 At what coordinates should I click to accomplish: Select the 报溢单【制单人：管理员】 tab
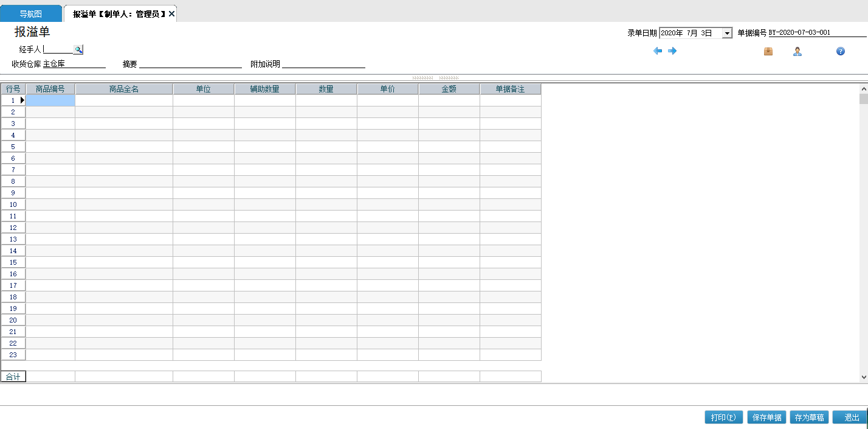point(119,13)
